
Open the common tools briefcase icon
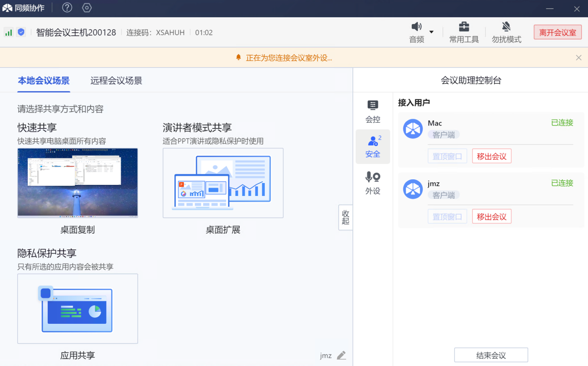click(464, 27)
